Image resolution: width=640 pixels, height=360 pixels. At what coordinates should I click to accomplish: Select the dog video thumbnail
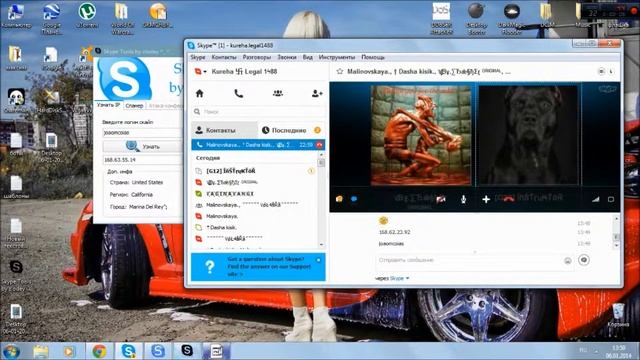tap(529, 135)
